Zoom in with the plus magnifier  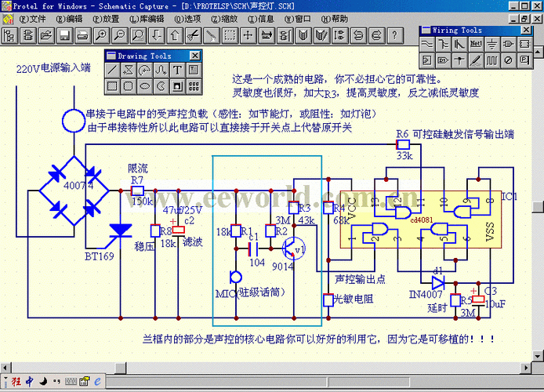[101, 35]
